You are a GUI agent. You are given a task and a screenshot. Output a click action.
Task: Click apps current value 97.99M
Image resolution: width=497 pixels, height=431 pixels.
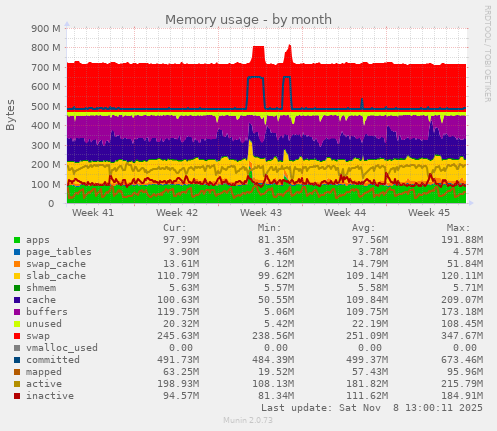[x=181, y=240]
